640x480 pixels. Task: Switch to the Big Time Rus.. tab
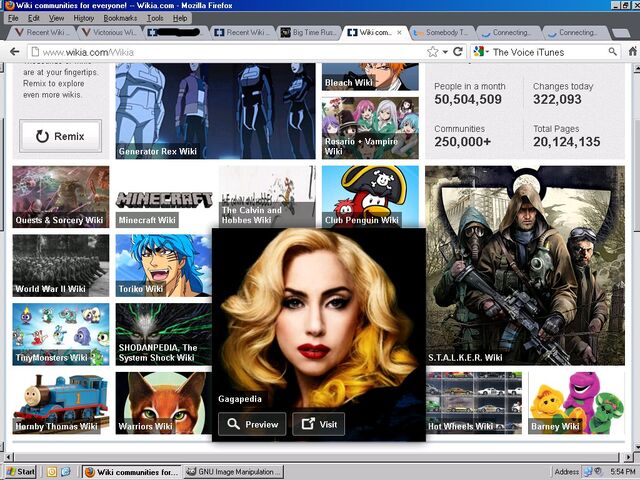point(310,32)
